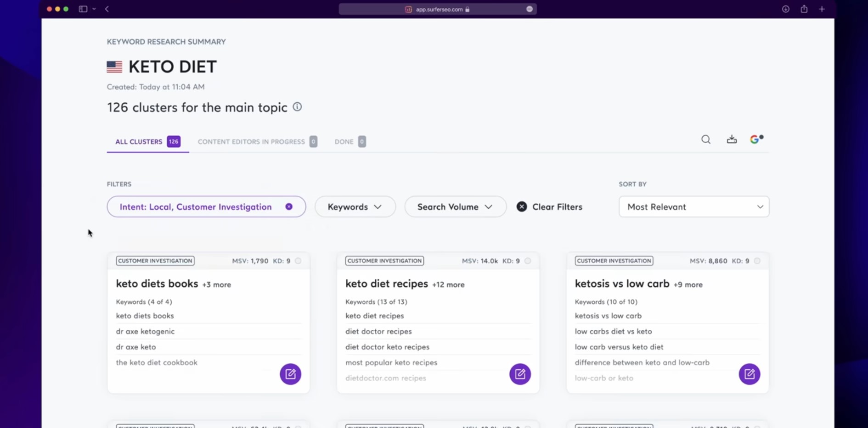868x428 pixels.
Task: Click the browser share icon
Action: [x=804, y=9]
